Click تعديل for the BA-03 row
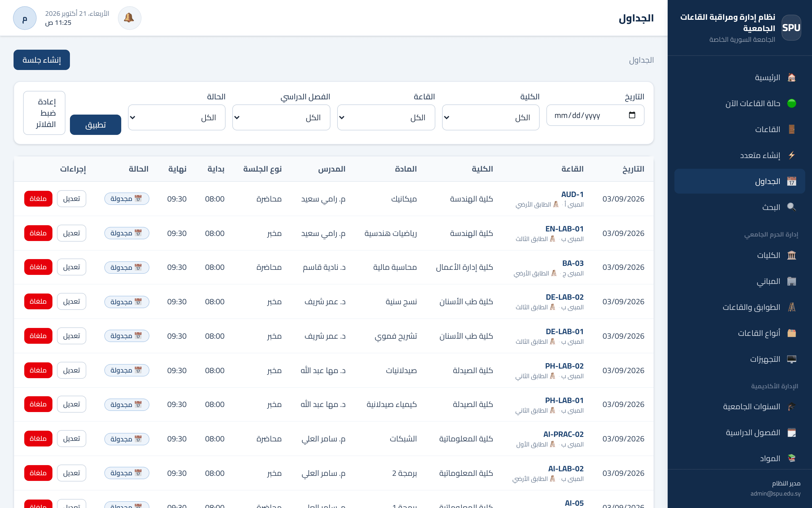The width and height of the screenshot is (812, 508). tap(71, 267)
